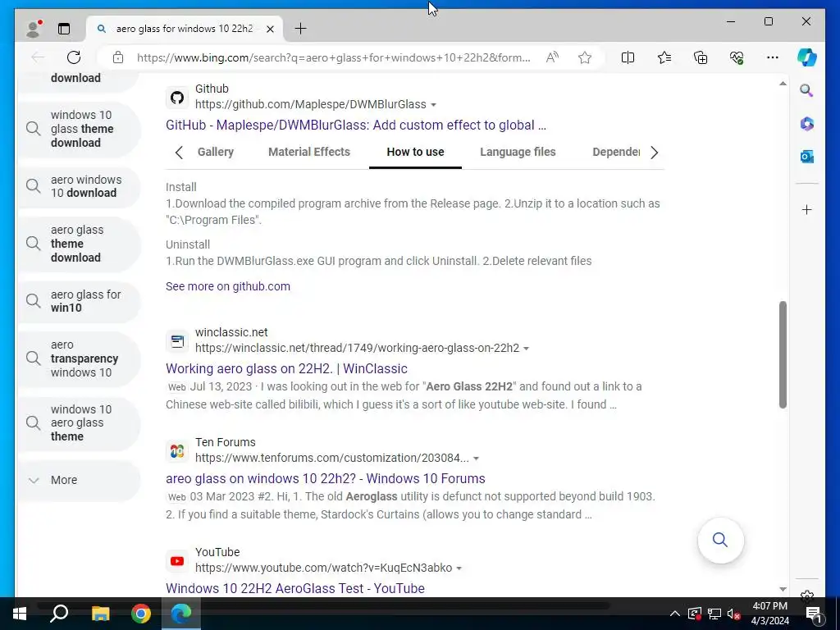Screen dimensions: 840x630
Task: Expand winclassic.net URL dropdown arrow
Action: (x=526, y=349)
